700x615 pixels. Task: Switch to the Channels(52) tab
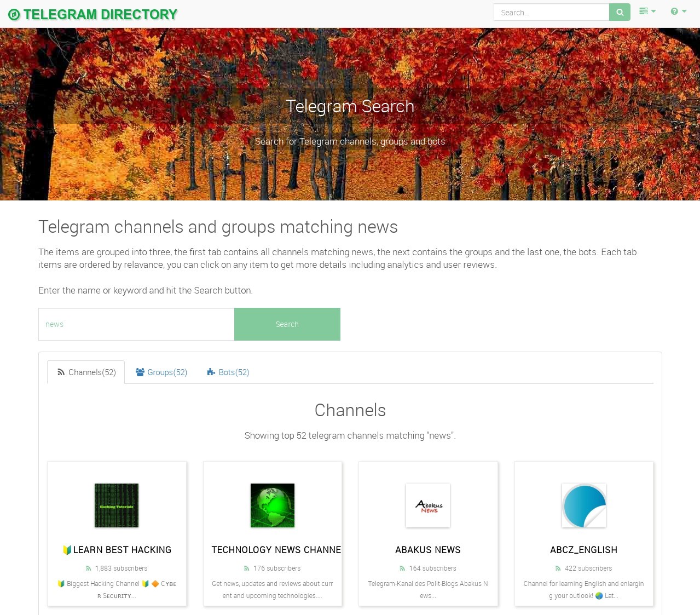(x=86, y=372)
